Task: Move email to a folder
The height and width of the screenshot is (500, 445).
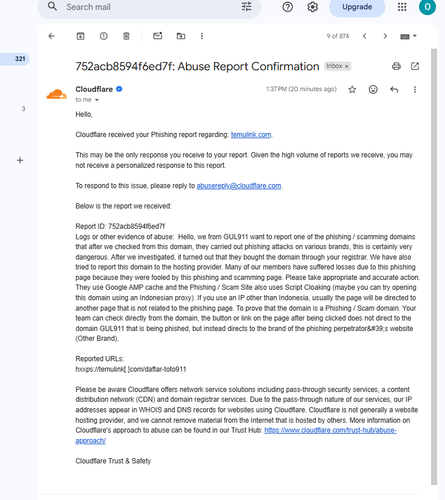Action: coord(181,36)
